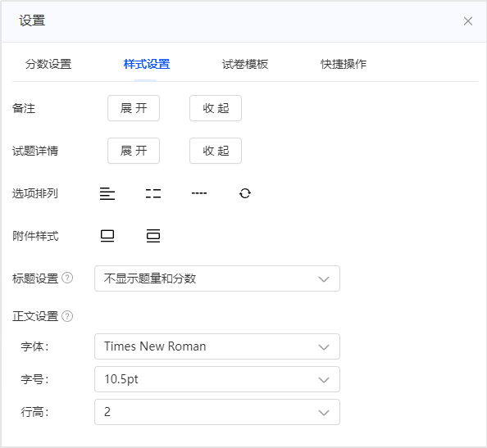Switch to the 分数设置 tab
The image size is (487, 448).
click(x=48, y=64)
